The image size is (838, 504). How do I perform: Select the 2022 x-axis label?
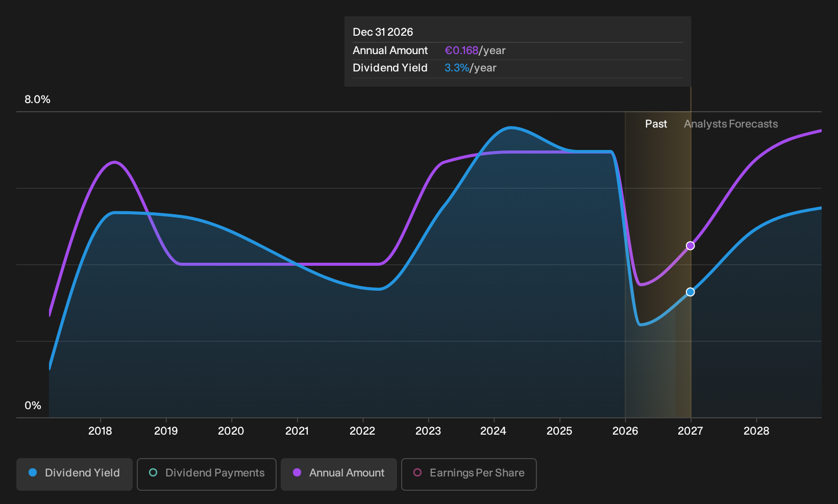362,431
